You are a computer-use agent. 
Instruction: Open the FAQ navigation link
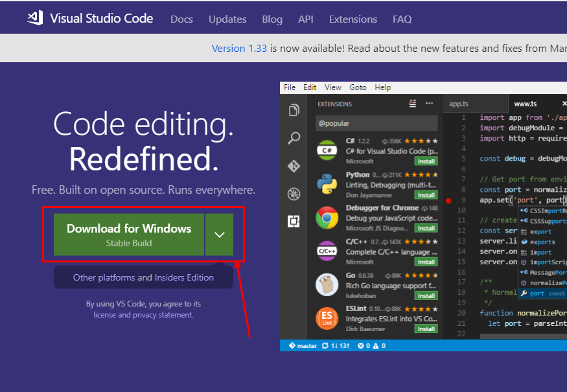coord(402,19)
